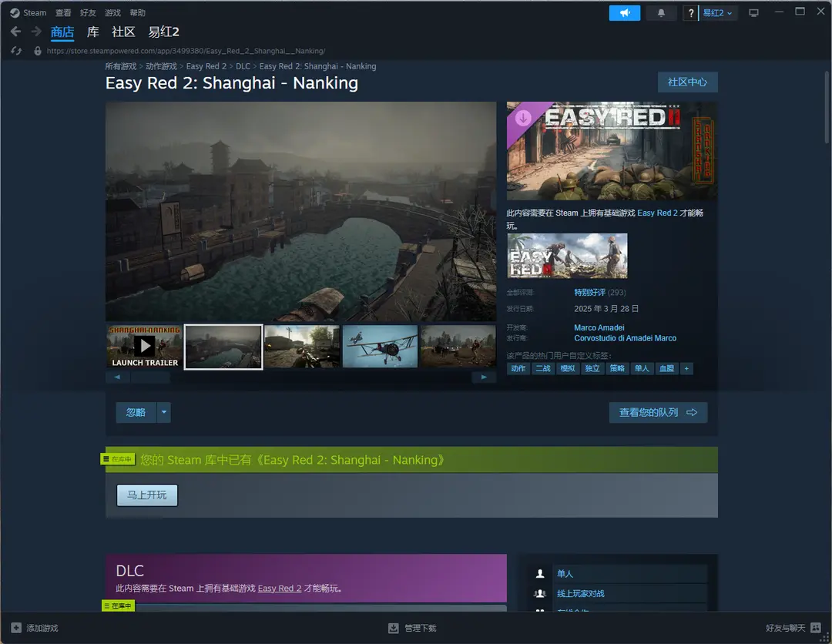This screenshot has height=644, width=832.
Task: Click the 动作 tag
Action: tap(518, 369)
